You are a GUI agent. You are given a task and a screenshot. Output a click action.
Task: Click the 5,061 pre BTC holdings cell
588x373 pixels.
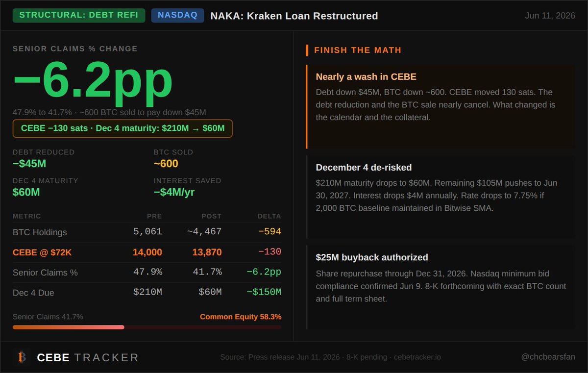(x=147, y=232)
